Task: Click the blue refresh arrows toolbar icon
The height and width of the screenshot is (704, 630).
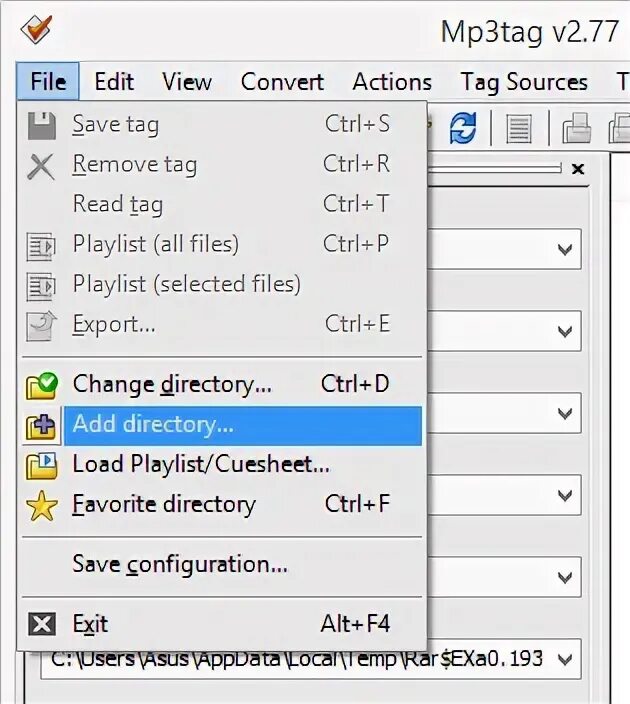Action: [462, 127]
